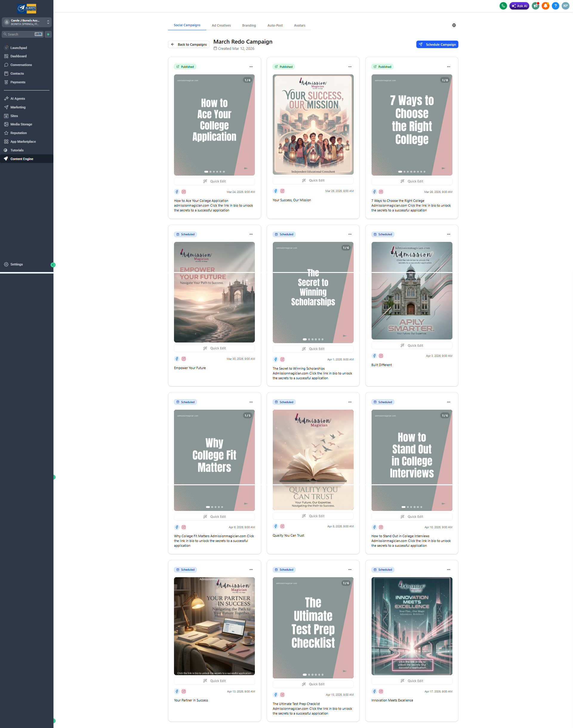Image resolution: width=573 pixels, height=728 pixels.
Task: Click Back to Campaigns
Action: 189,44
